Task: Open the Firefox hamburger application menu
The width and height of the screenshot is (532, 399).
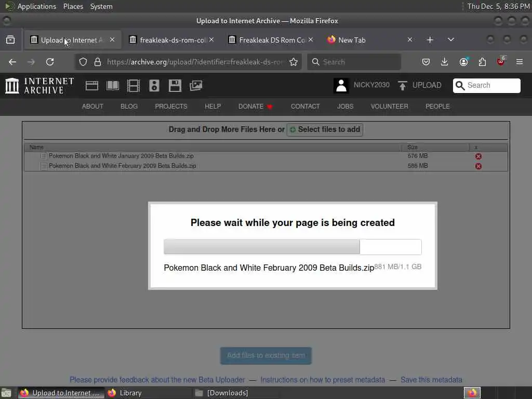Action: tap(520, 62)
